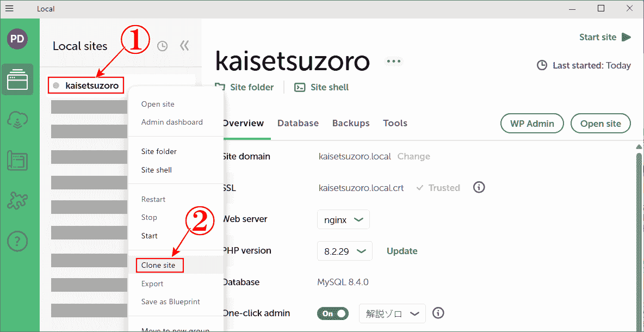The width and height of the screenshot is (644, 332).
Task: Open the Blueprints sidebar icon
Action: [x=17, y=160]
